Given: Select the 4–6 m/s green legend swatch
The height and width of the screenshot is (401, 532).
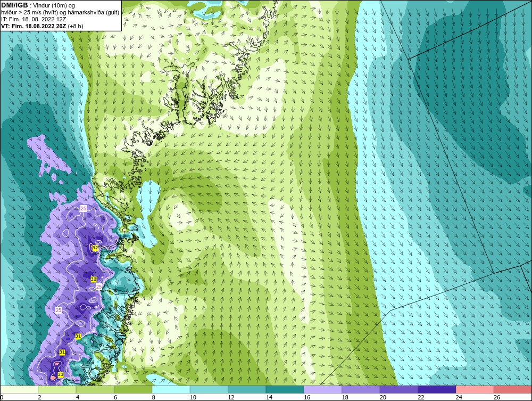Looking at the screenshot, I should pos(95,389).
